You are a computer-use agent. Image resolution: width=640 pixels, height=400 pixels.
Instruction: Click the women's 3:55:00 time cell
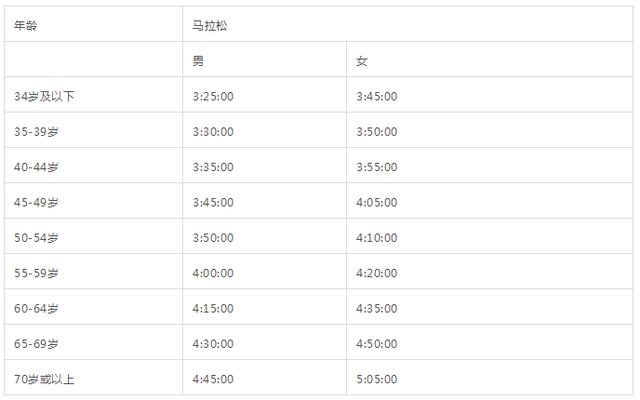pyautogui.click(x=377, y=167)
